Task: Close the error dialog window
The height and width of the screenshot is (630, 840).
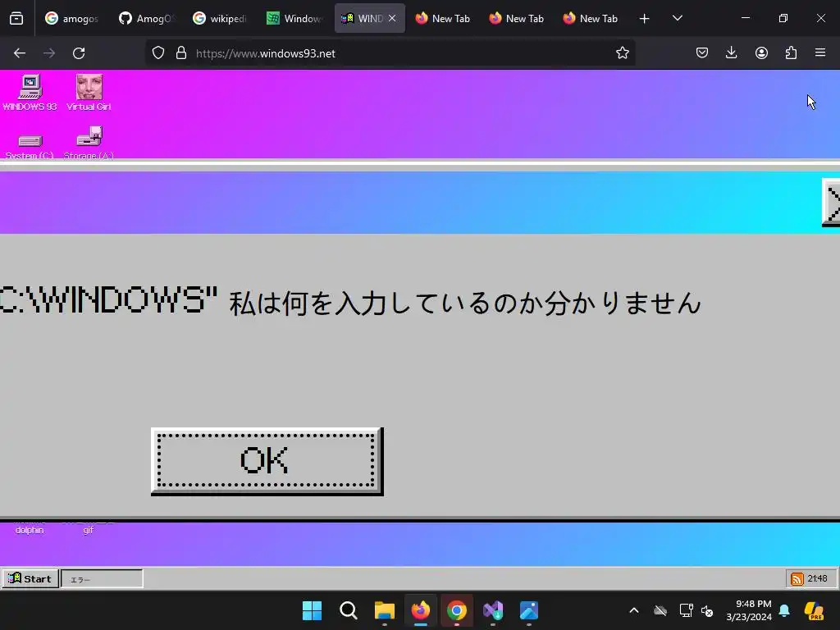Action: click(x=831, y=203)
